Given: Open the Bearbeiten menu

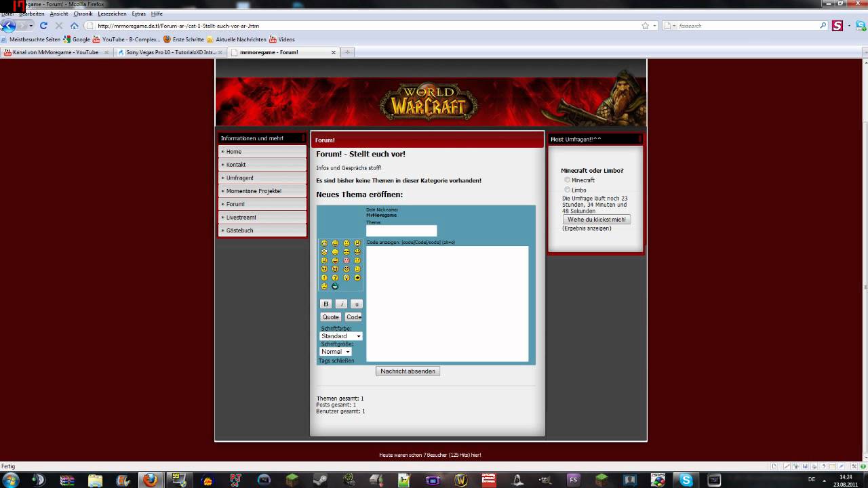Looking at the screenshot, I should 31,14.
